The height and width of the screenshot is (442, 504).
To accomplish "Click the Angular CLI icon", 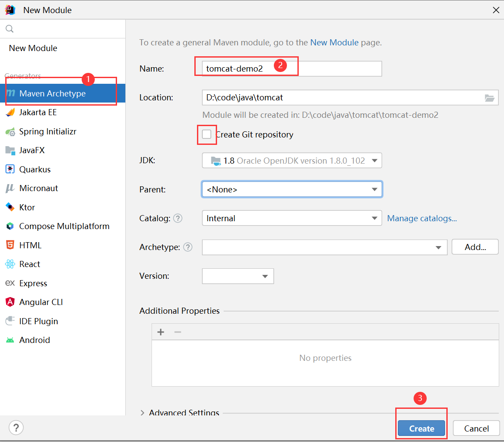I will pyautogui.click(x=10, y=302).
